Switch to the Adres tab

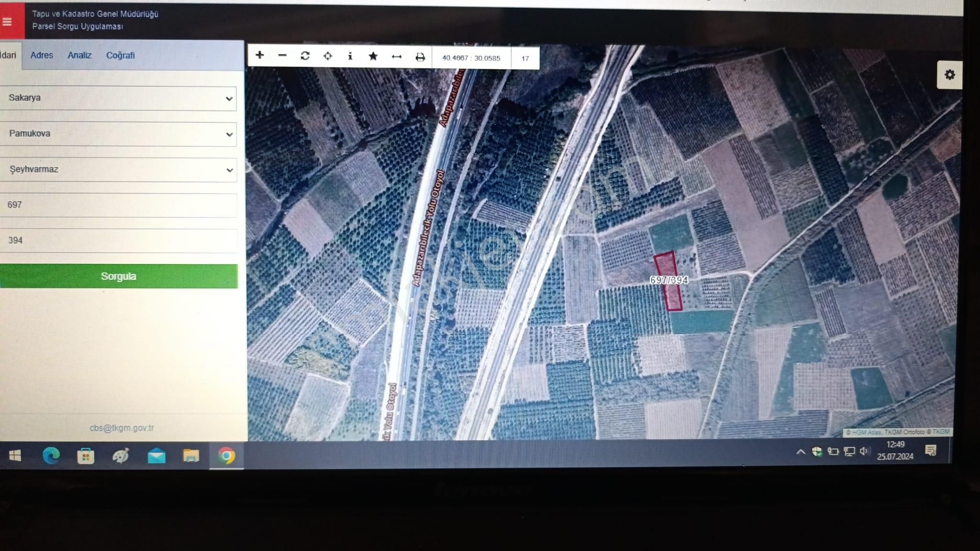click(x=42, y=55)
